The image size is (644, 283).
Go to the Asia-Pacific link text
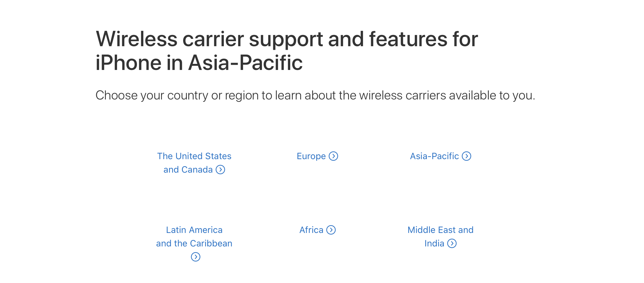[435, 156]
